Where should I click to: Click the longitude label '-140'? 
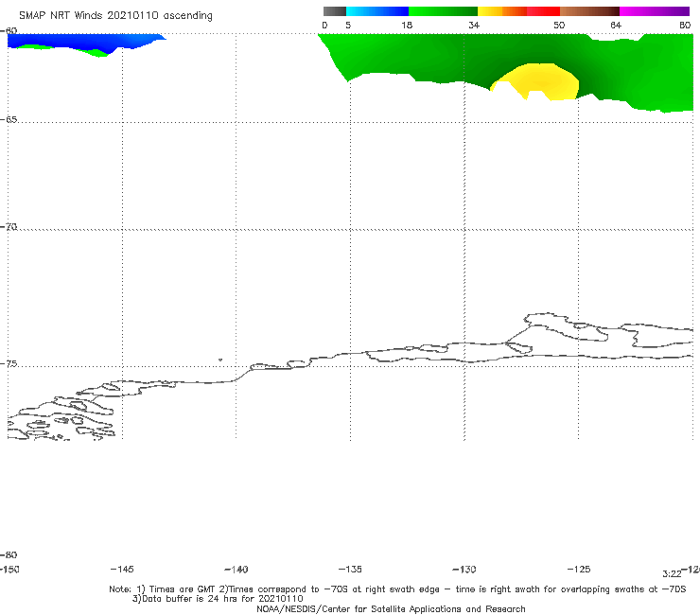point(236,570)
